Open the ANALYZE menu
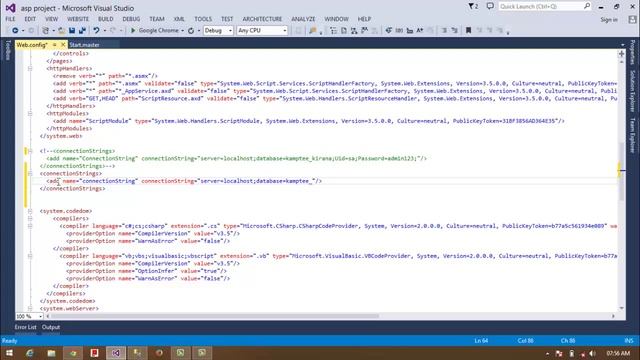The width and height of the screenshot is (640, 360). 303,19
